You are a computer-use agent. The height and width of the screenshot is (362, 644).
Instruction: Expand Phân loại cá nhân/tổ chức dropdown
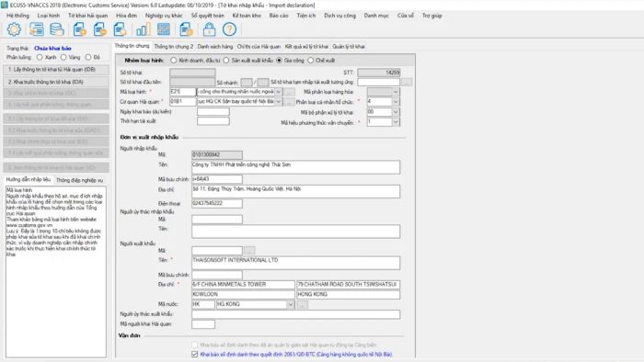click(x=396, y=102)
